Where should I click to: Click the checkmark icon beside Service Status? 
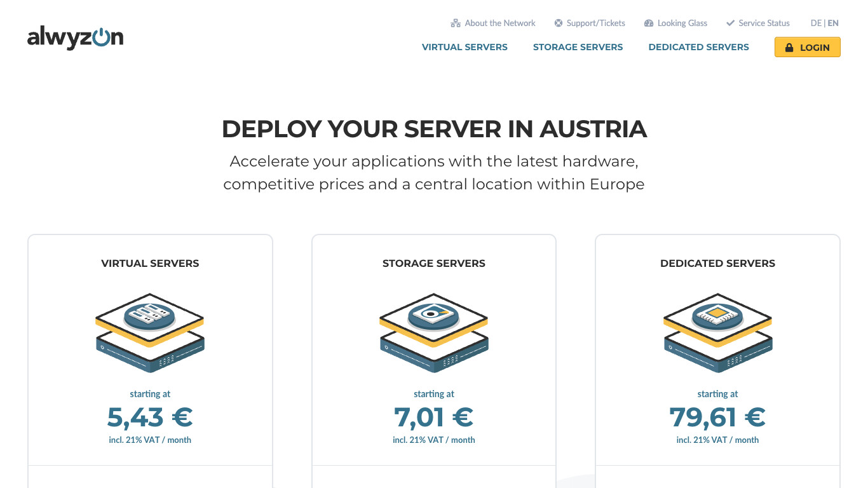tap(730, 24)
